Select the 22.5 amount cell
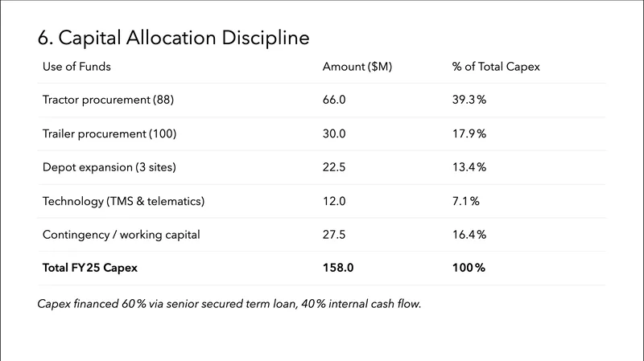Image resolution: width=644 pixels, height=361 pixels. (334, 167)
